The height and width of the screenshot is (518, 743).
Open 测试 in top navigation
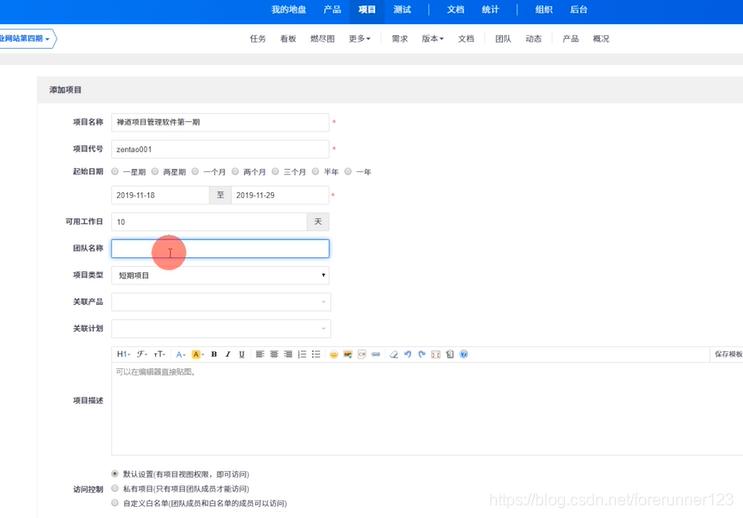pos(402,9)
